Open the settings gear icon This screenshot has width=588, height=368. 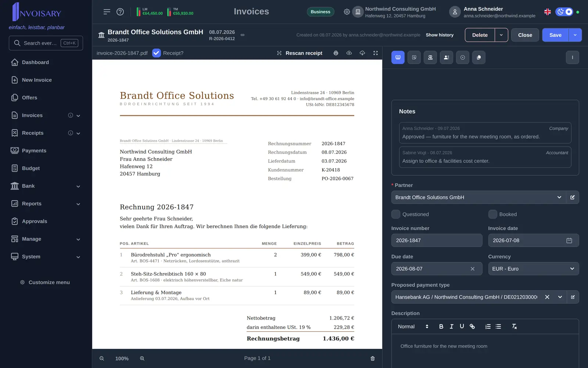tap(347, 12)
